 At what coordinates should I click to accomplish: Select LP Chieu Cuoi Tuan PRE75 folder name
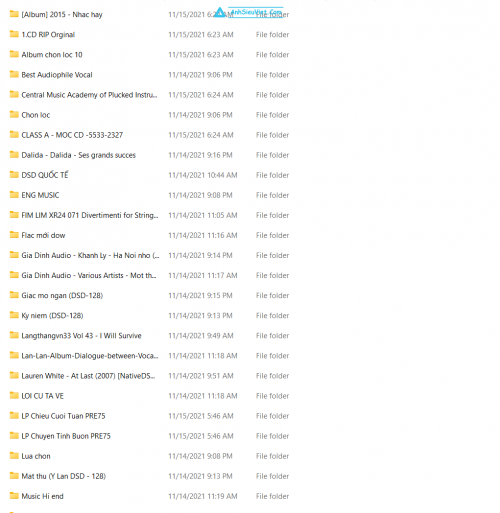click(x=63, y=416)
